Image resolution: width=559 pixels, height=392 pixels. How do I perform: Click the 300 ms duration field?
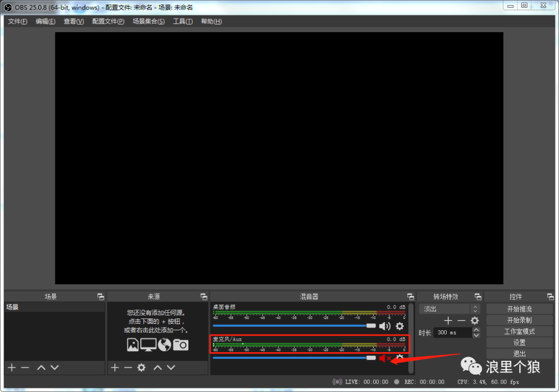coord(453,332)
